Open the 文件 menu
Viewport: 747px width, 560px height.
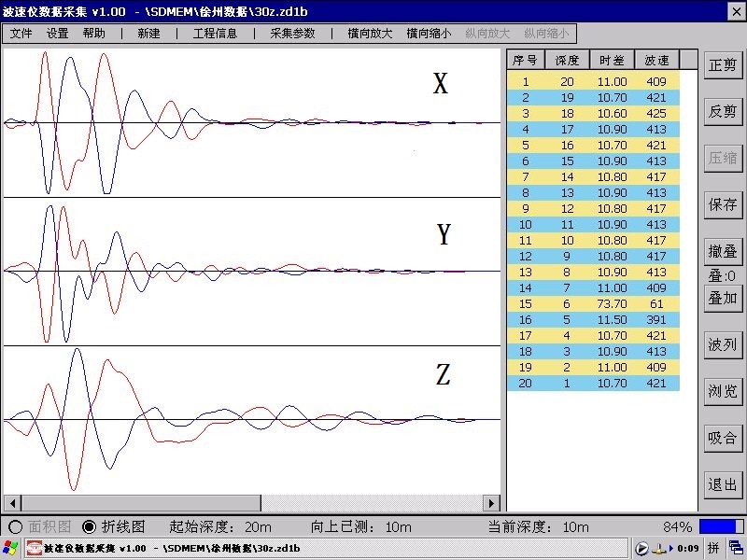(21, 33)
